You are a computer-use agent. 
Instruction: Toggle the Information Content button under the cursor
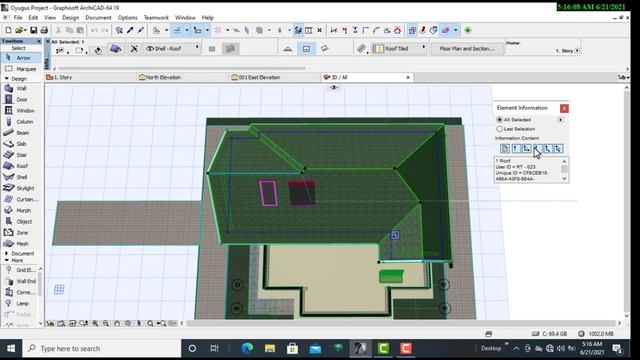[x=537, y=149]
